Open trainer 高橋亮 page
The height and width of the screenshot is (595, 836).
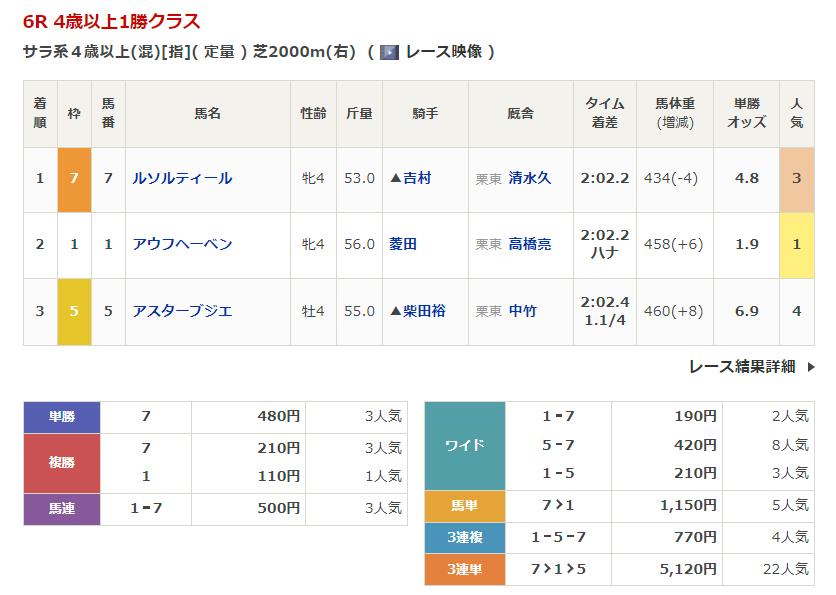pyautogui.click(x=529, y=244)
